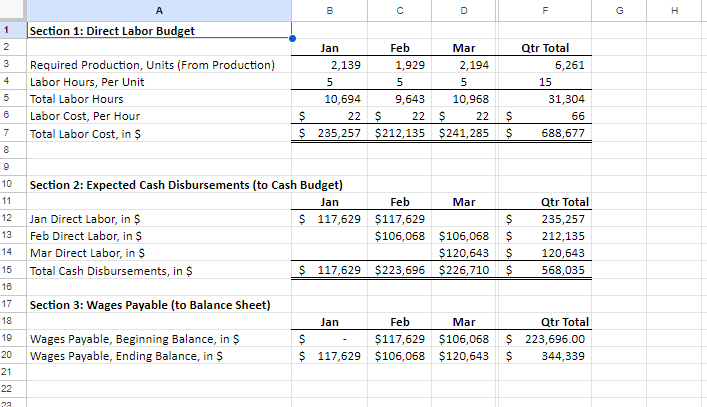Click 'Section 2: Expected Cash Disbursements' heading cell
Viewport: 707px width, 407px height.
pyautogui.click(x=159, y=185)
